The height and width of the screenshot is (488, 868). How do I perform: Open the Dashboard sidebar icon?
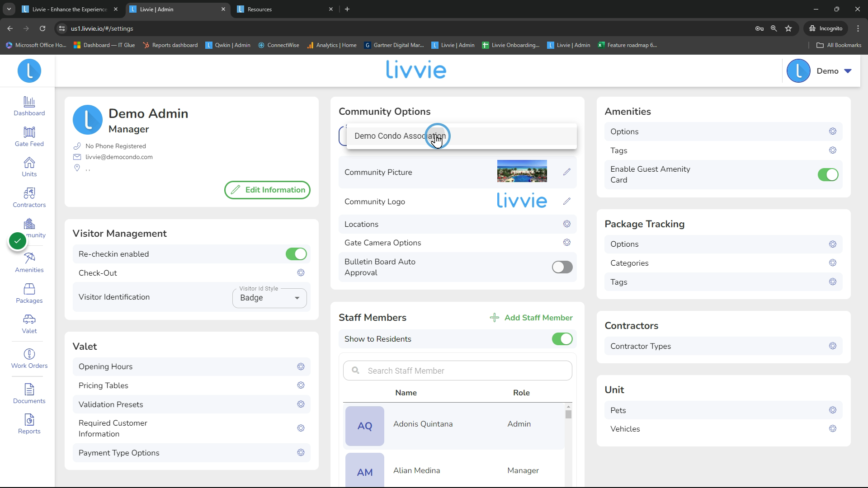[x=29, y=106]
